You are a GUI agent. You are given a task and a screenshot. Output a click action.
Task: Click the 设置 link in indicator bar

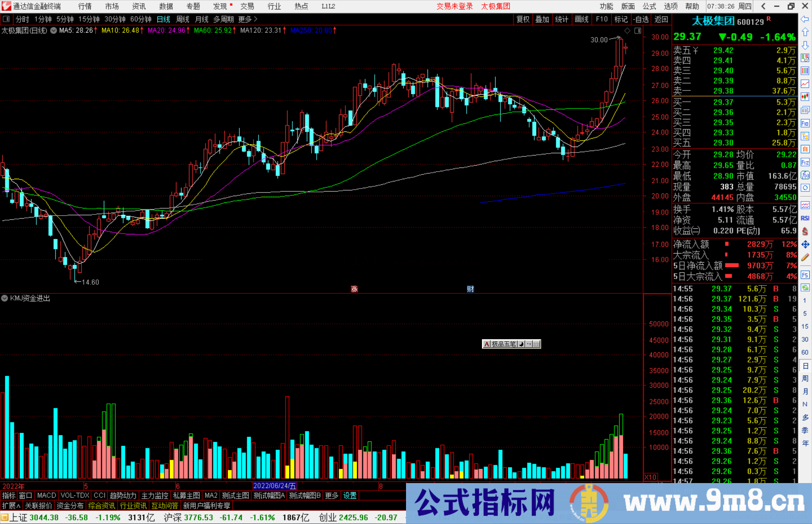350,495
